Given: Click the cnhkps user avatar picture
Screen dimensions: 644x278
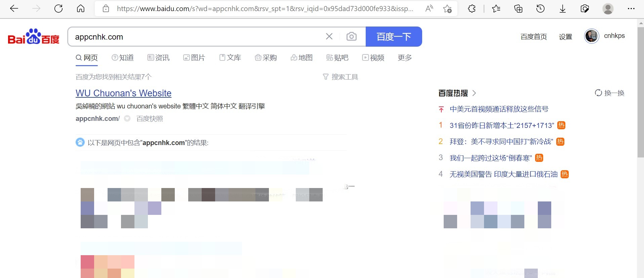Looking at the screenshot, I should pyautogui.click(x=592, y=36).
